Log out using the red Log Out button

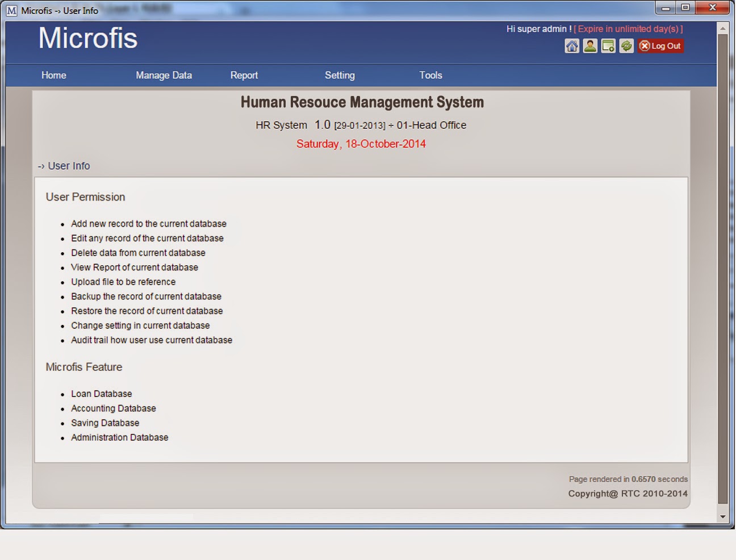[x=660, y=46]
